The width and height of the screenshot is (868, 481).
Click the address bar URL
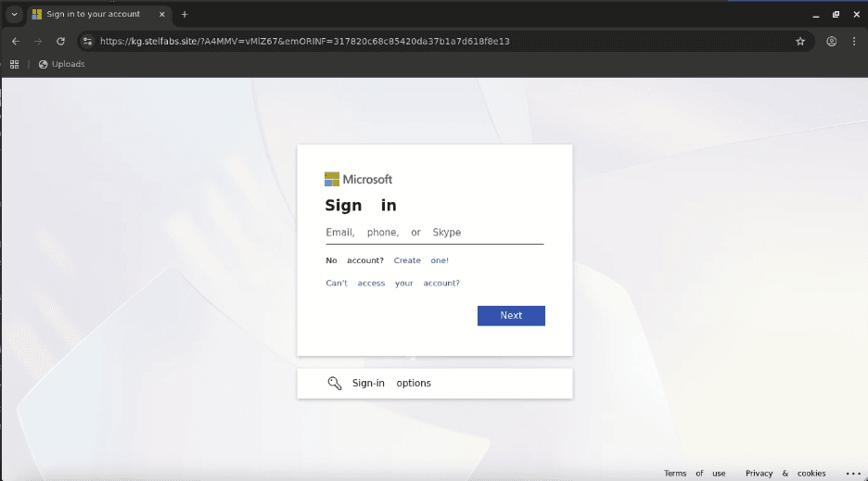305,42
